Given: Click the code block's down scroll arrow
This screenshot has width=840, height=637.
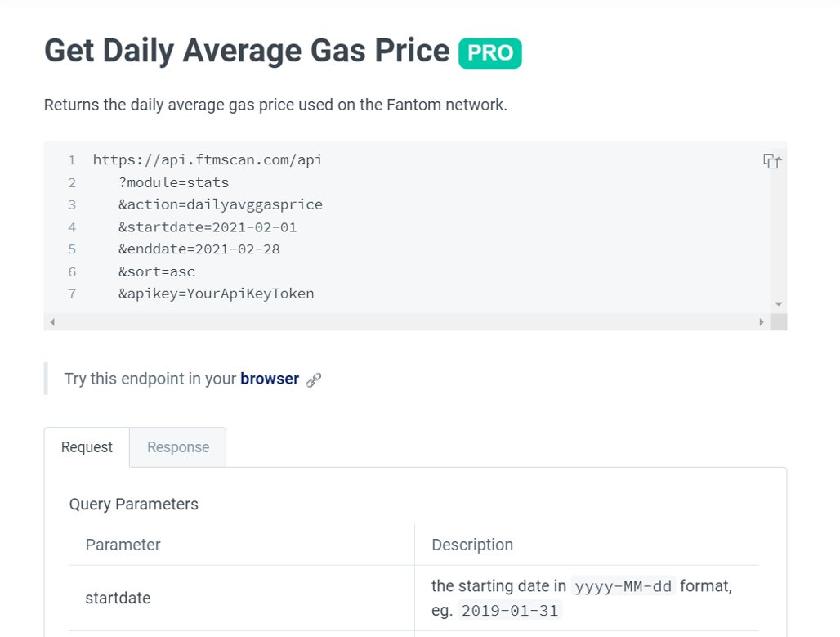Looking at the screenshot, I should coord(779,303).
